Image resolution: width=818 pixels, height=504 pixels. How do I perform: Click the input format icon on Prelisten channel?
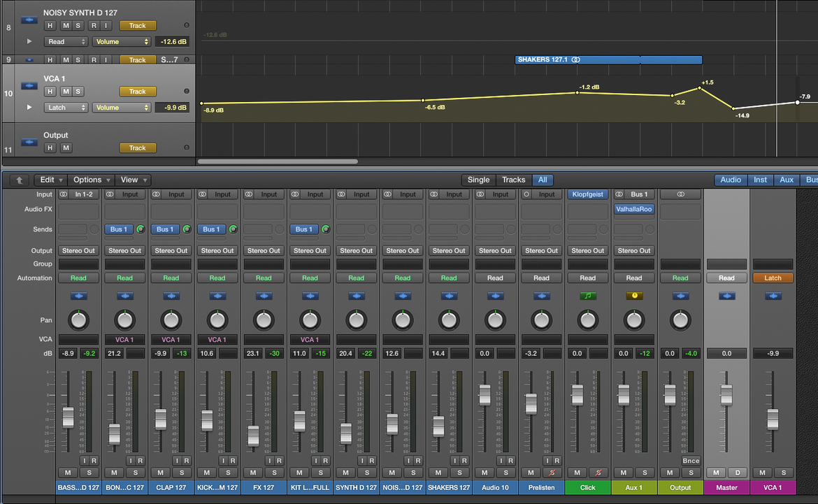click(x=526, y=194)
